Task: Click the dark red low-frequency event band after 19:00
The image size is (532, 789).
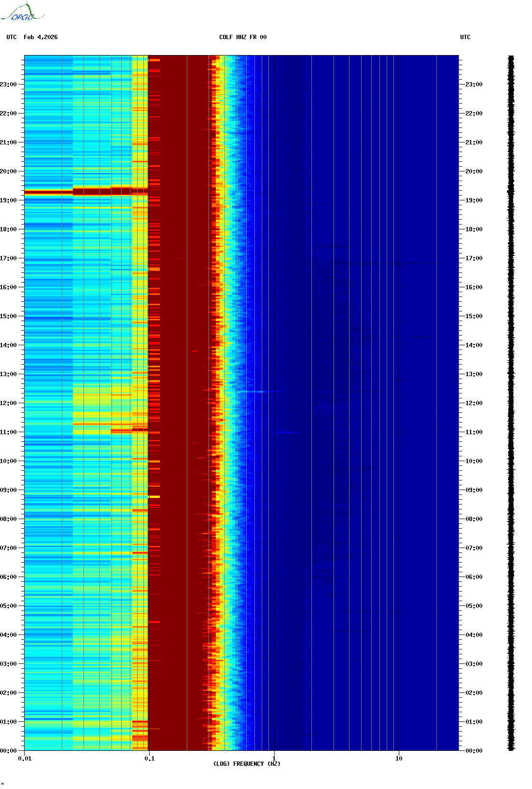Action: (x=86, y=192)
